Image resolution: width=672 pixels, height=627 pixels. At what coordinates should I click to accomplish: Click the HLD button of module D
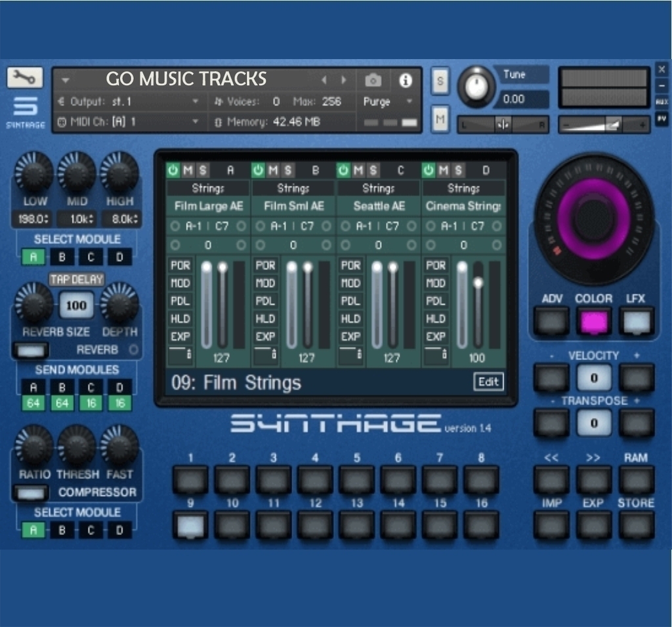point(436,319)
